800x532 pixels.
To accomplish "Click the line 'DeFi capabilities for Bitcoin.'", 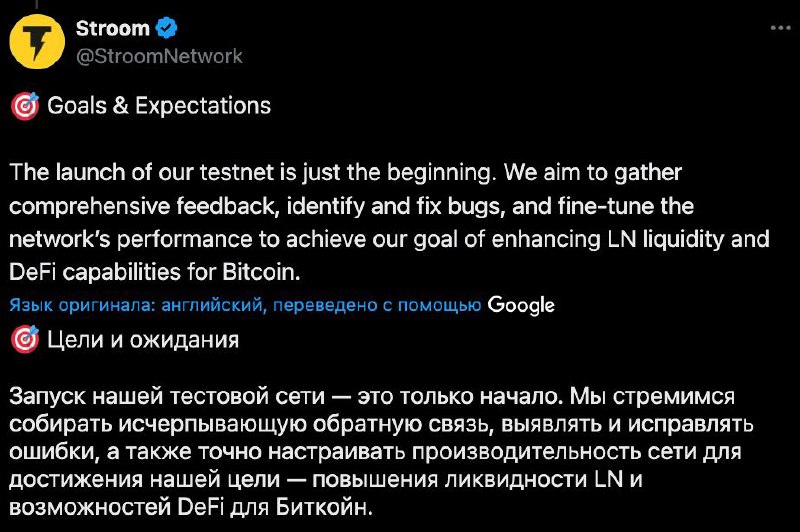I will pyautogui.click(x=155, y=272).
